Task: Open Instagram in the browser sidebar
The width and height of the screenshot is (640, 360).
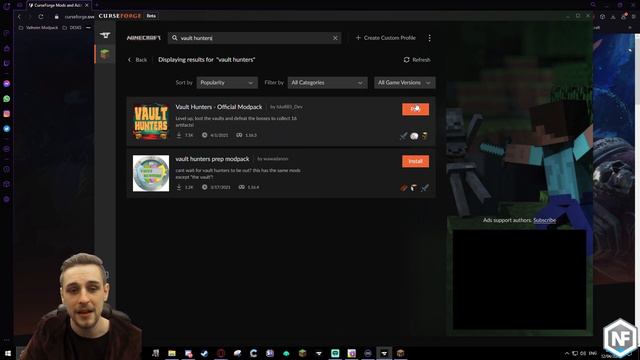Action: 7,114
